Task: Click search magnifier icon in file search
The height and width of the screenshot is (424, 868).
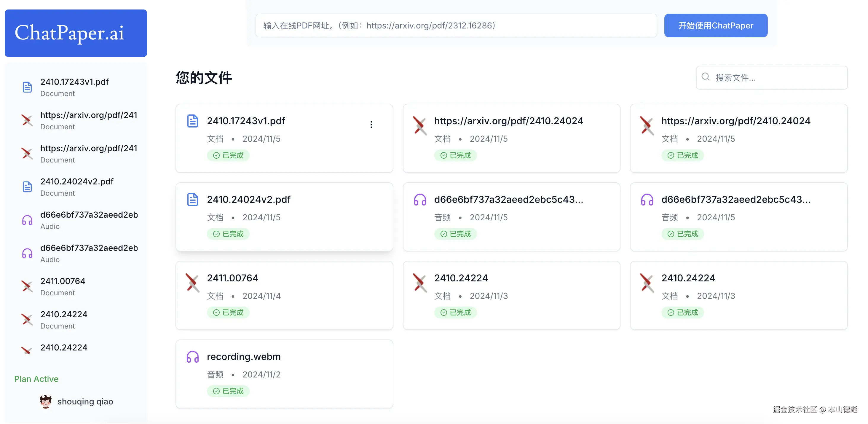Action: 705,77
